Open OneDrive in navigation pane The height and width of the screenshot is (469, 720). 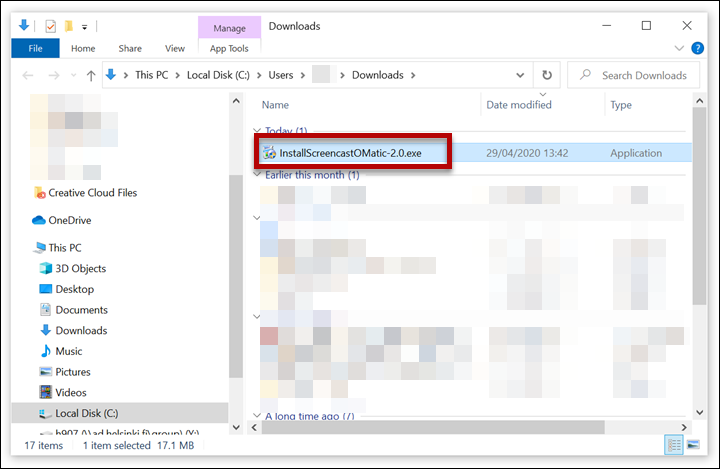coord(69,220)
